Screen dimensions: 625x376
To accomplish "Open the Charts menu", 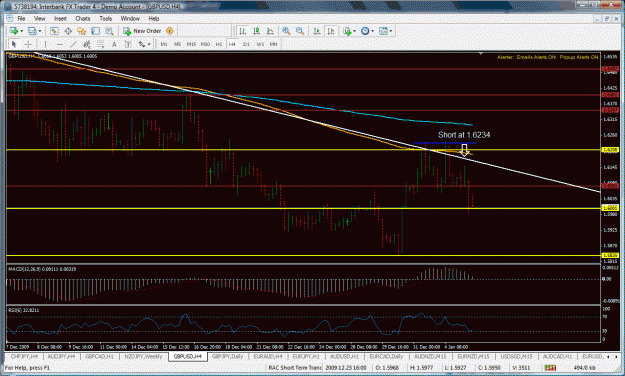I will point(83,18).
